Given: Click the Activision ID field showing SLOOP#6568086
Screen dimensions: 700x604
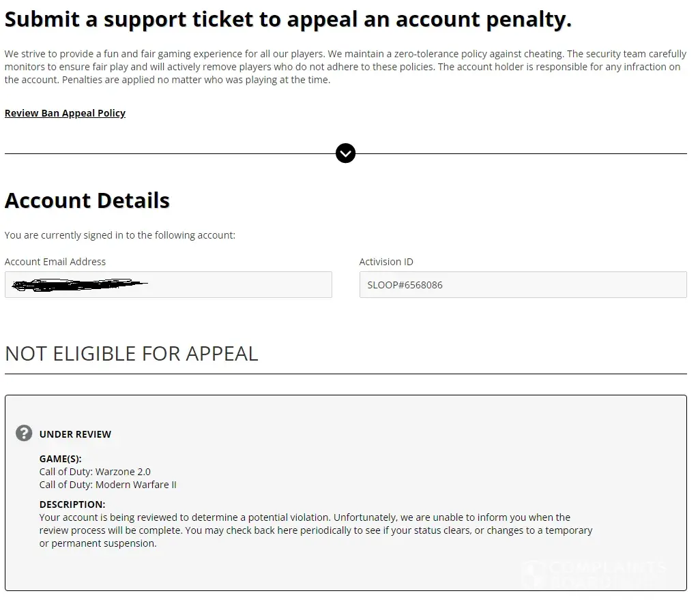Looking at the screenshot, I should [523, 285].
